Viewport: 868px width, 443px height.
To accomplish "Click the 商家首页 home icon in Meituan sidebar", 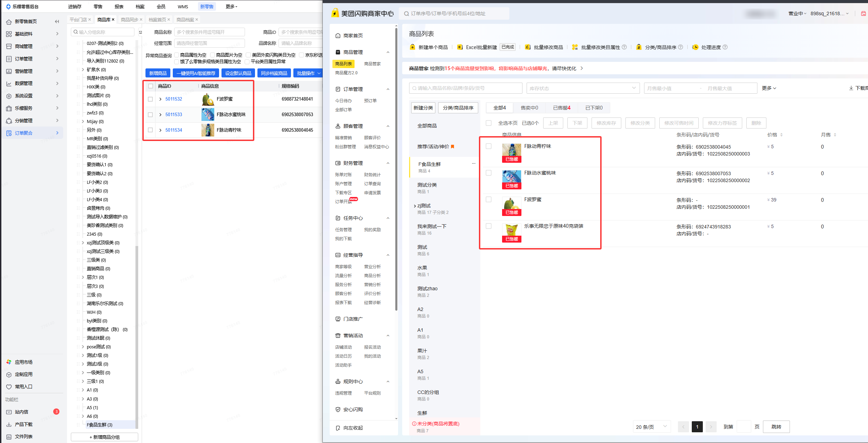I will 338,36.
